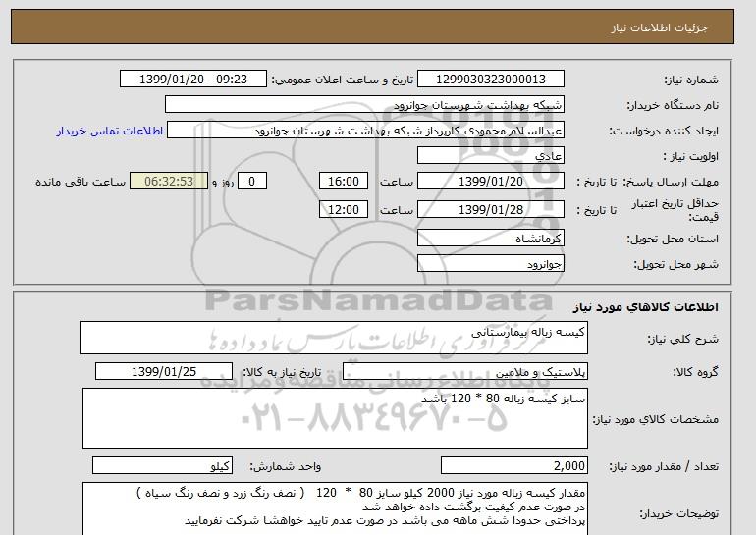Click the label توضیحات خریدار
This screenshot has height=535, width=756.
click(678, 513)
